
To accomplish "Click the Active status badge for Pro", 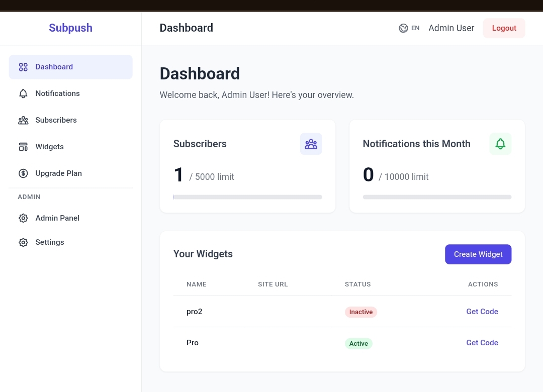I will [x=358, y=344].
